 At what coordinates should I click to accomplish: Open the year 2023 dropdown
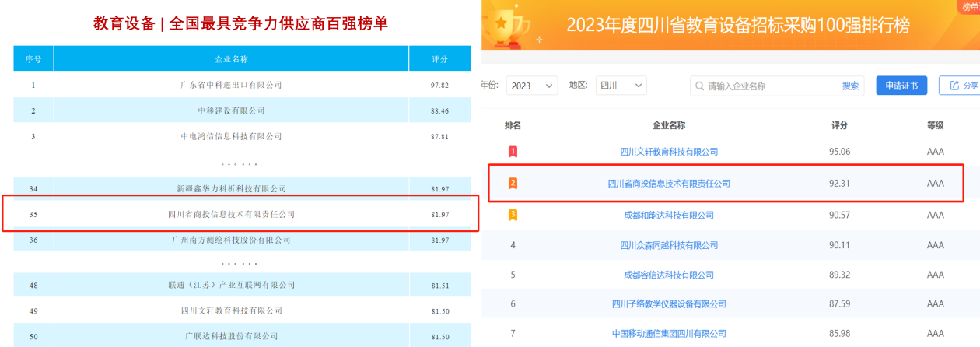(x=532, y=86)
